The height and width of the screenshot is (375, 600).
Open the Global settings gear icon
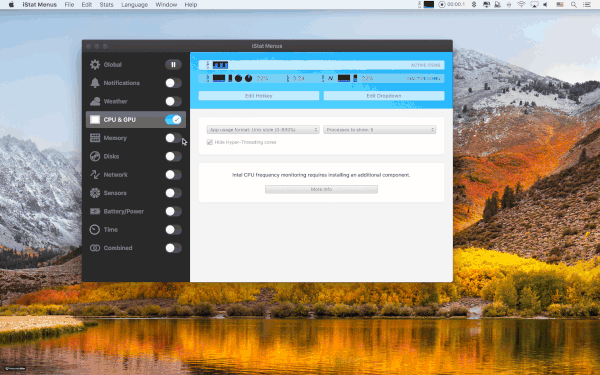pos(95,64)
